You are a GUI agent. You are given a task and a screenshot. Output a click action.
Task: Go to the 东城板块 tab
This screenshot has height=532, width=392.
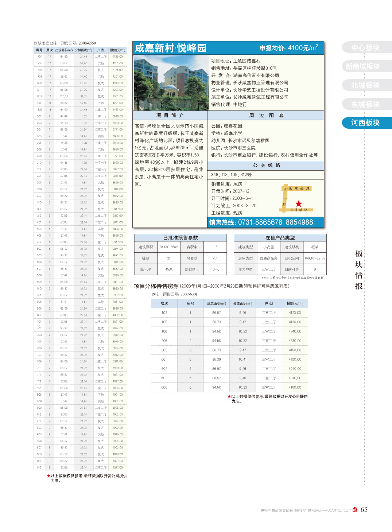tap(365, 104)
